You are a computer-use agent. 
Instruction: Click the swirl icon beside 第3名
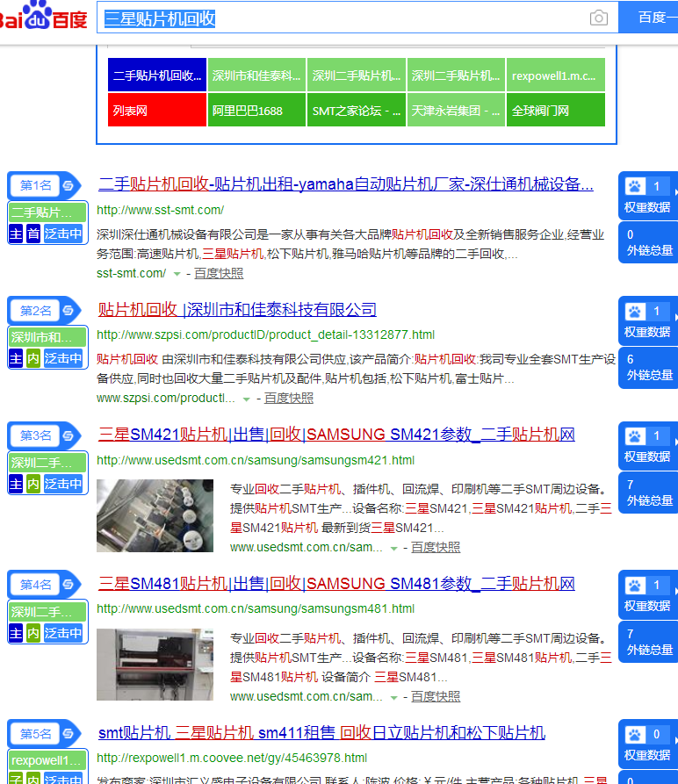pos(68,436)
